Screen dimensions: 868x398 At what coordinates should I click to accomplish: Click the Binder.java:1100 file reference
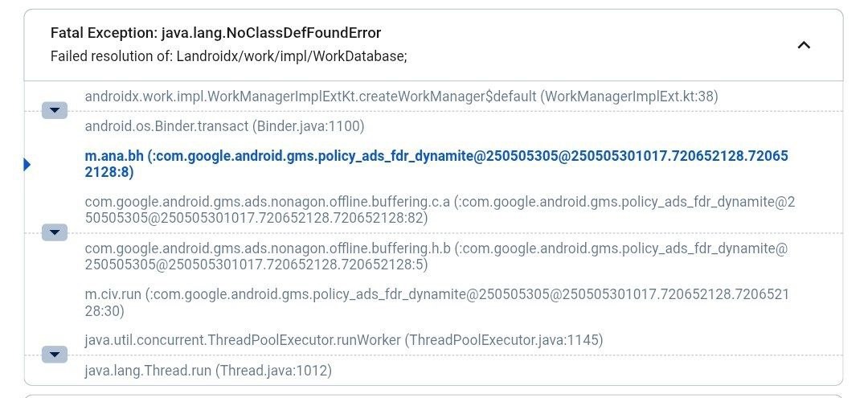pos(309,126)
